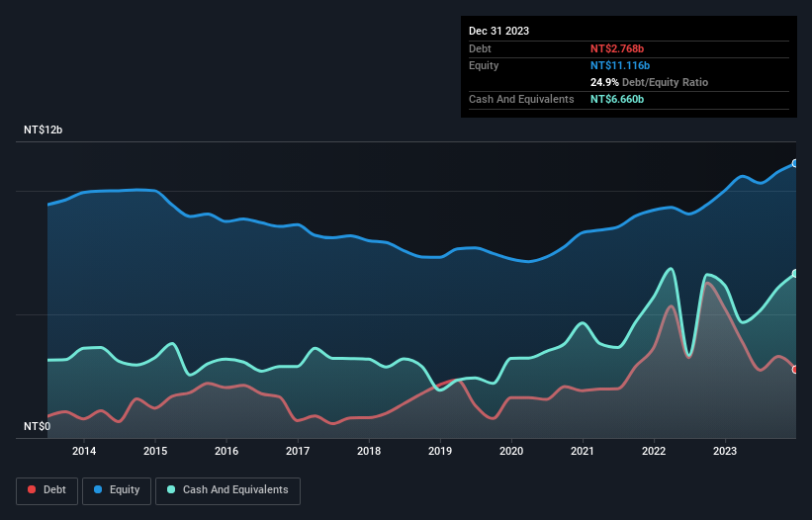Image resolution: width=812 pixels, height=520 pixels.
Task: Click the 2021 x-axis label
Action: click(x=583, y=451)
